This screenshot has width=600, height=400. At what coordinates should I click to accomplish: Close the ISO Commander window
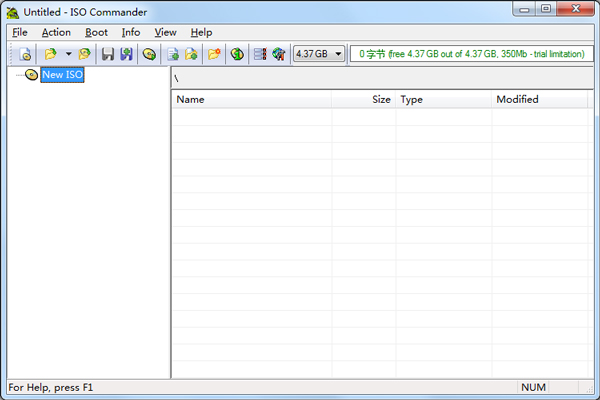[576, 9]
